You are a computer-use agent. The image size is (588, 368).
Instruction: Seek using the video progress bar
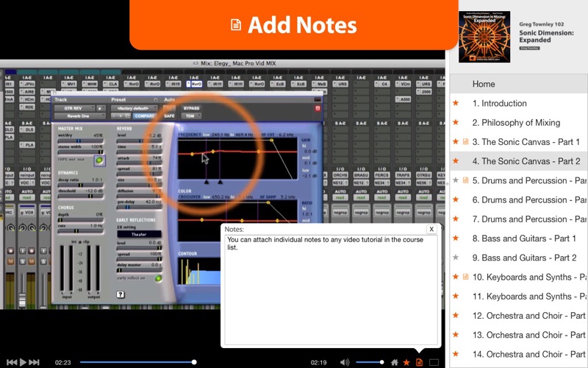click(x=137, y=362)
